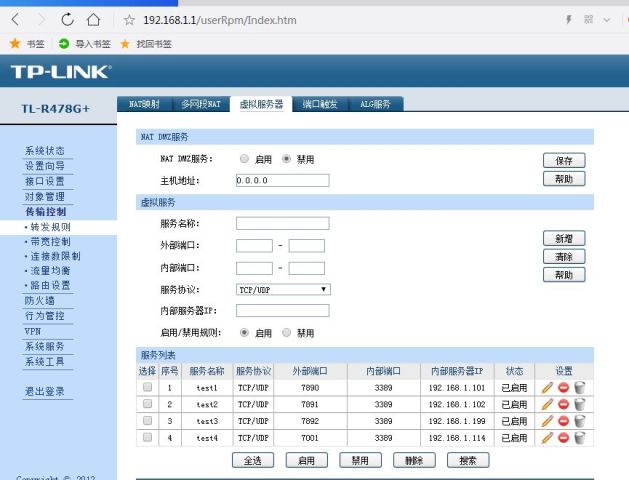Viewport: 629px width, 480px height.
Task: Delete test1 rule with trash icon
Action: pyautogui.click(x=580, y=388)
